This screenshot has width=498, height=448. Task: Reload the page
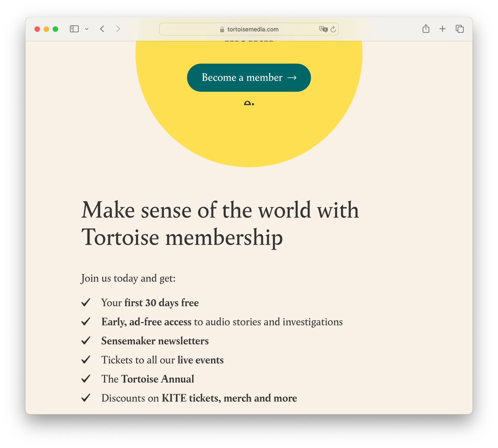(333, 29)
